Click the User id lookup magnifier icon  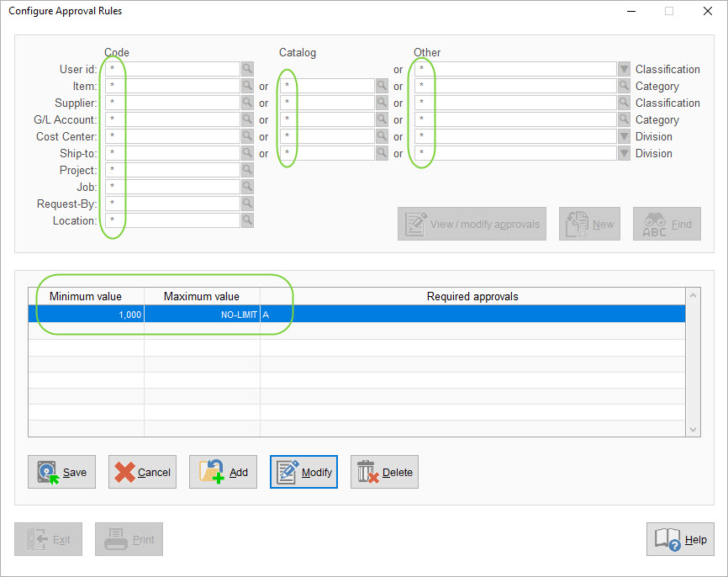tap(246, 69)
